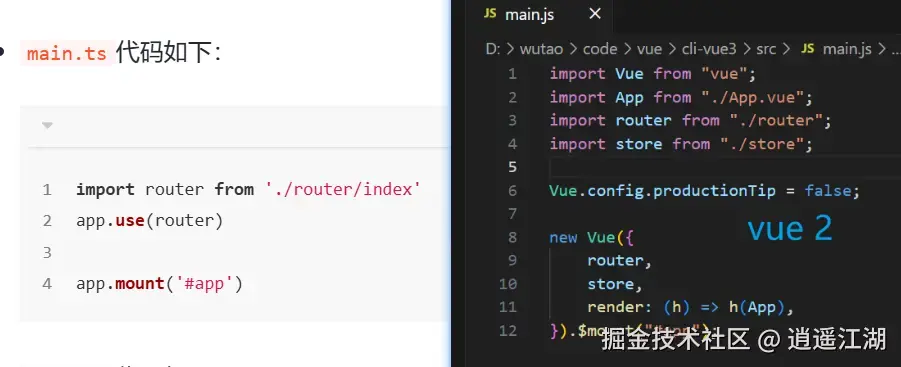Click 'app.use(router)' in article code

[149, 221]
